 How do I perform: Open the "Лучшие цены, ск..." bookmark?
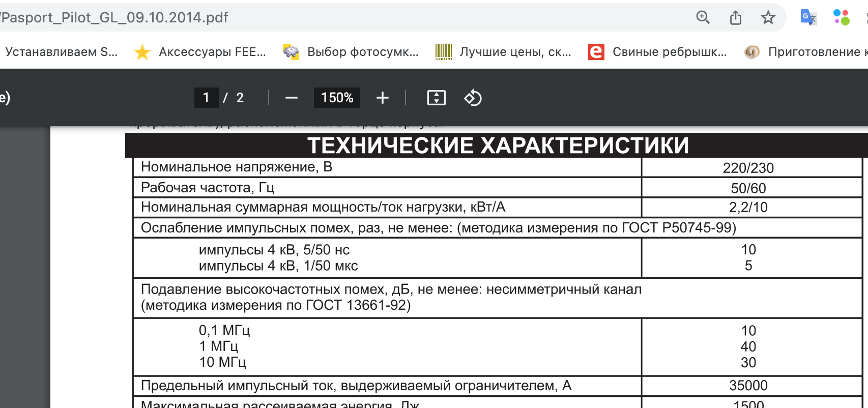click(504, 52)
